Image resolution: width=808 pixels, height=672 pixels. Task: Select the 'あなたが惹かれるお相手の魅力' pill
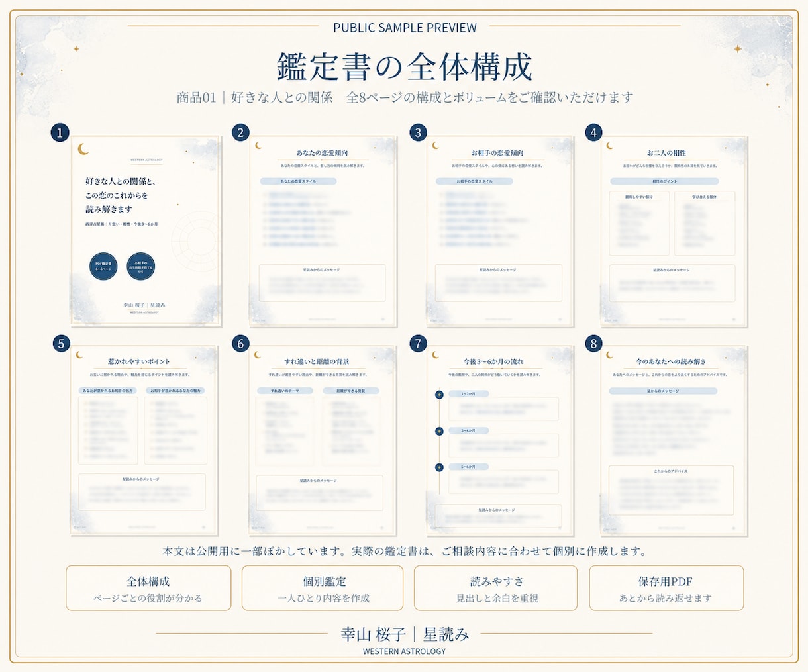pyautogui.click(x=109, y=391)
